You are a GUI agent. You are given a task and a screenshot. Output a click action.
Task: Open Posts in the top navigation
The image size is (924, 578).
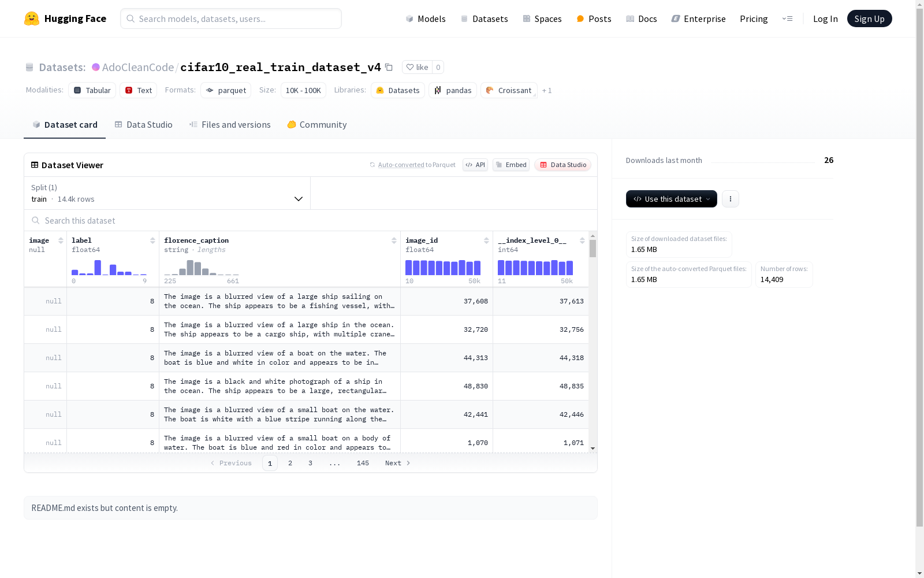(594, 18)
